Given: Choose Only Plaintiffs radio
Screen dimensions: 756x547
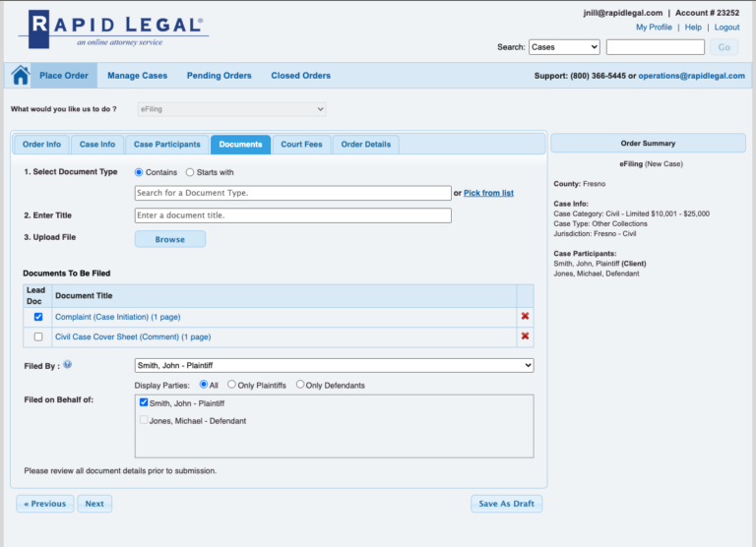Looking at the screenshot, I should (x=232, y=384).
